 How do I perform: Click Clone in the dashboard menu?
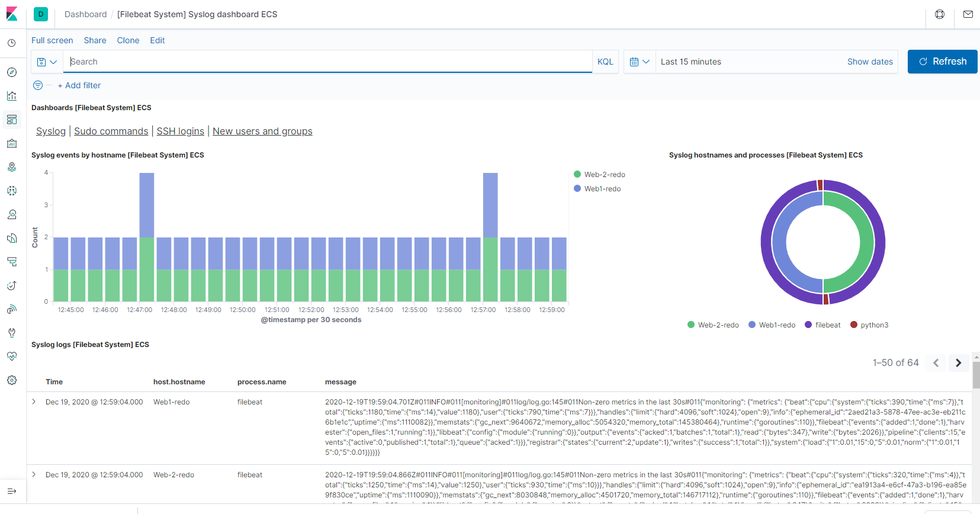coord(128,40)
